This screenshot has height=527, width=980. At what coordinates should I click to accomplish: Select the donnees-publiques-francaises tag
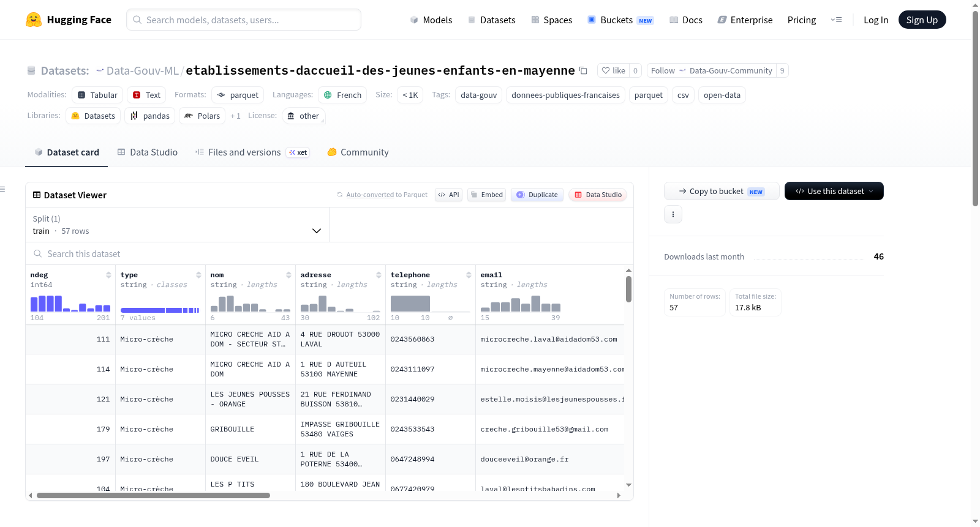click(x=565, y=95)
